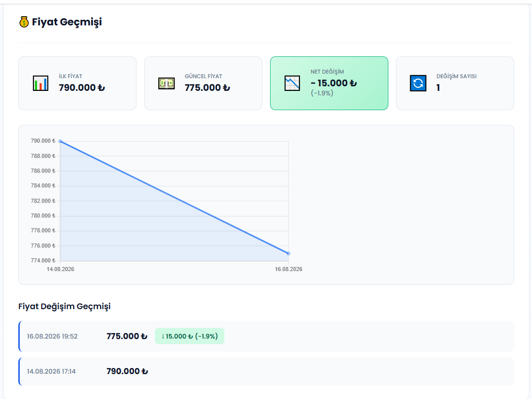Click the bar chart icon in İlk Fiyat card
The height and width of the screenshot is (399, 532).
(41, 83)
